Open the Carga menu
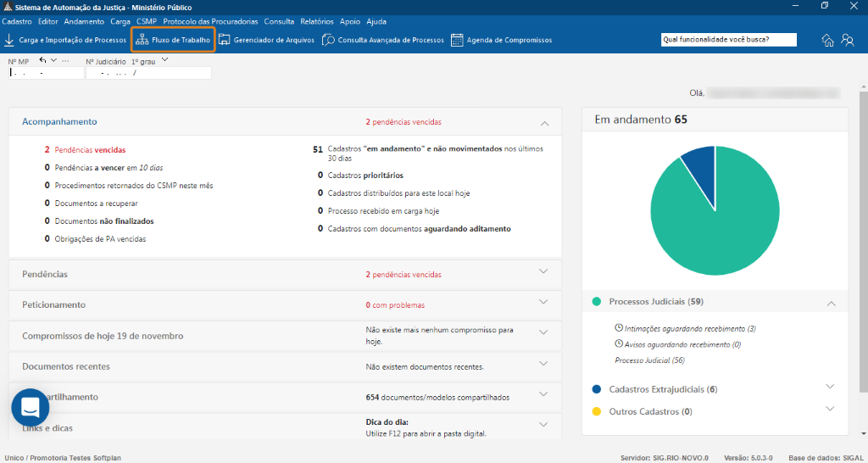This screenshot has height=463, width=868. [120, 21]
